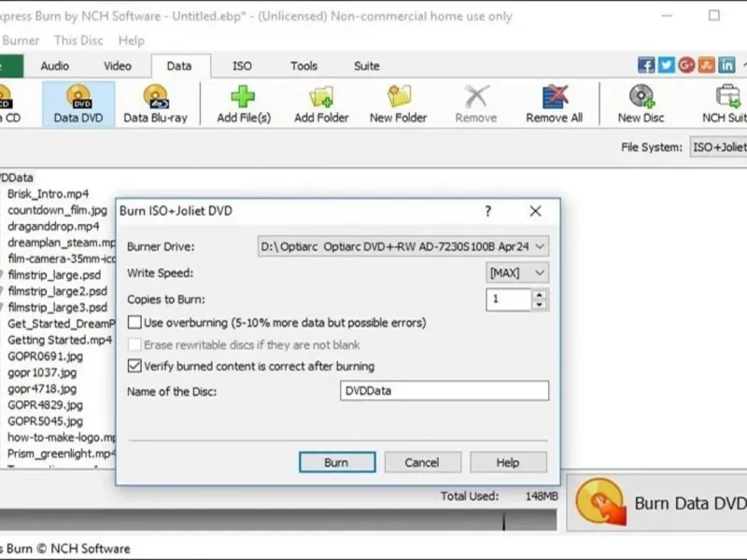The width and height of the screenshot is (747, 560).
Task: Select gopr1037.jpg in the file list
Action: coord(42,371)
